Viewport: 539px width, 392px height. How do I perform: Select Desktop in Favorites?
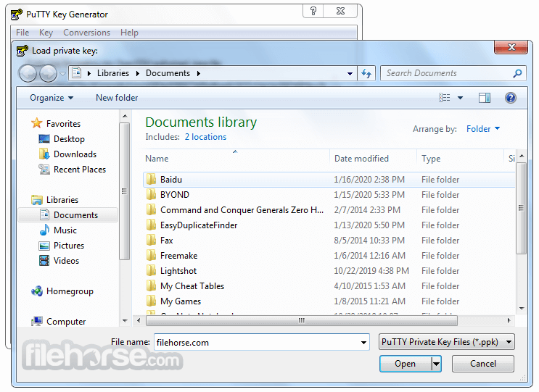coord(69,138)
